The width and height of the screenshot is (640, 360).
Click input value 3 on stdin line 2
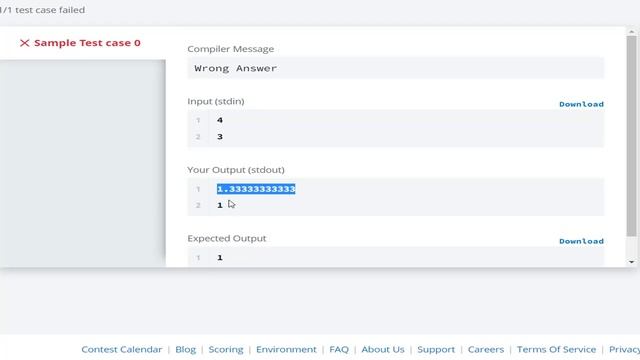pyautogui.click(x=220, y=137)
